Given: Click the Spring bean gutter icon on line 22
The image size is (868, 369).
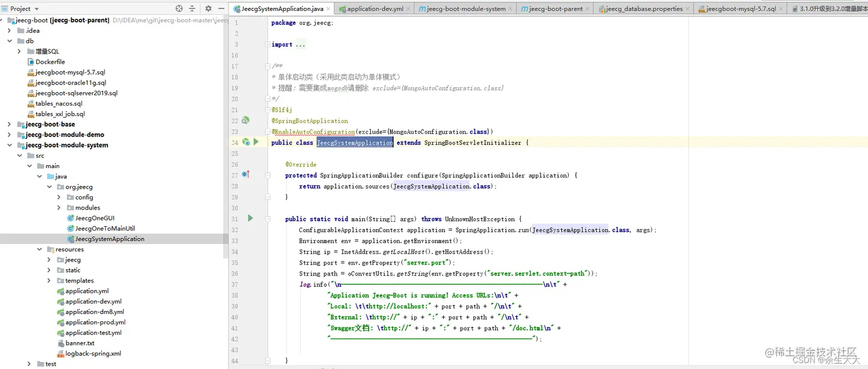Looking at the screenshot, I should 246,121.
